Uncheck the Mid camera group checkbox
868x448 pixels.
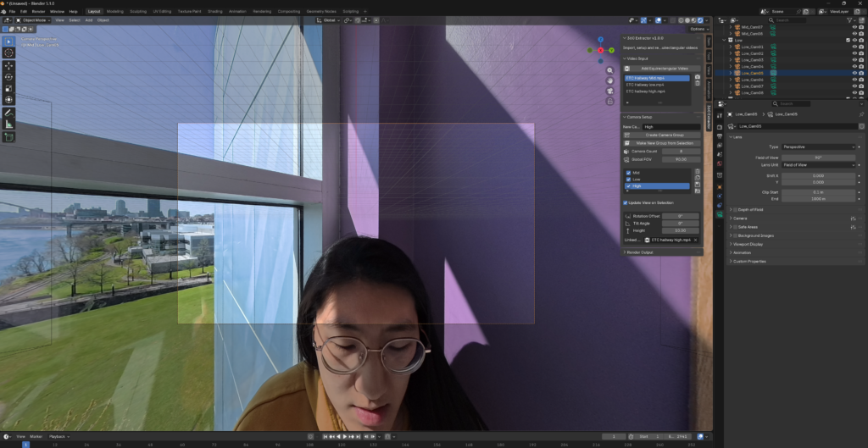tap(628, 173)
